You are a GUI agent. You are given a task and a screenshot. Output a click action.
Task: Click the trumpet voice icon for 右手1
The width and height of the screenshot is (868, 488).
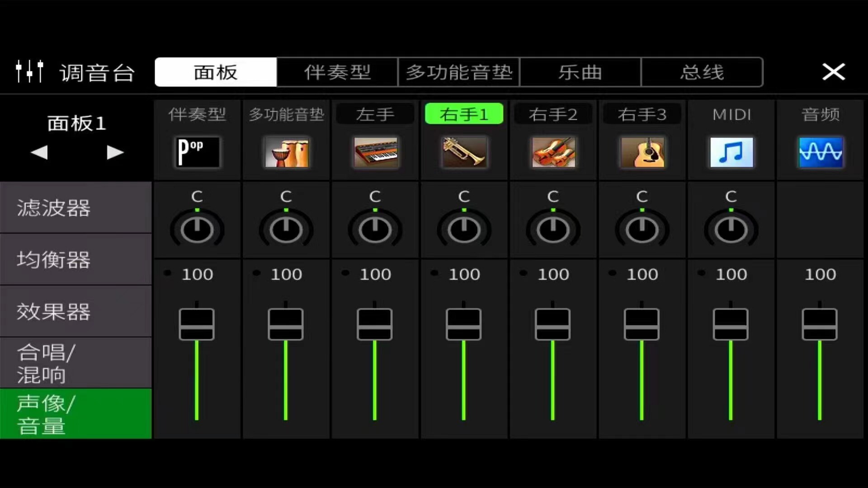(464, 152)
